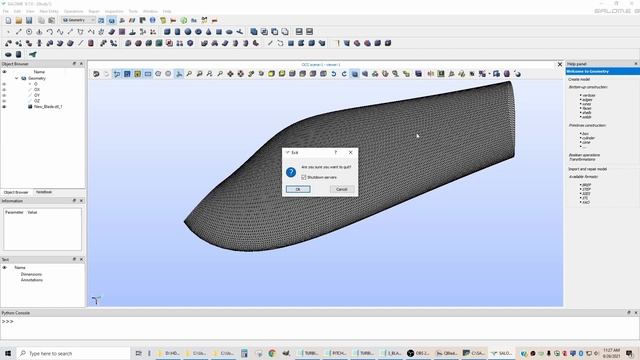Toggle visibility eye for O object
This screenshot has height=360, width=640.
point(4,84)
